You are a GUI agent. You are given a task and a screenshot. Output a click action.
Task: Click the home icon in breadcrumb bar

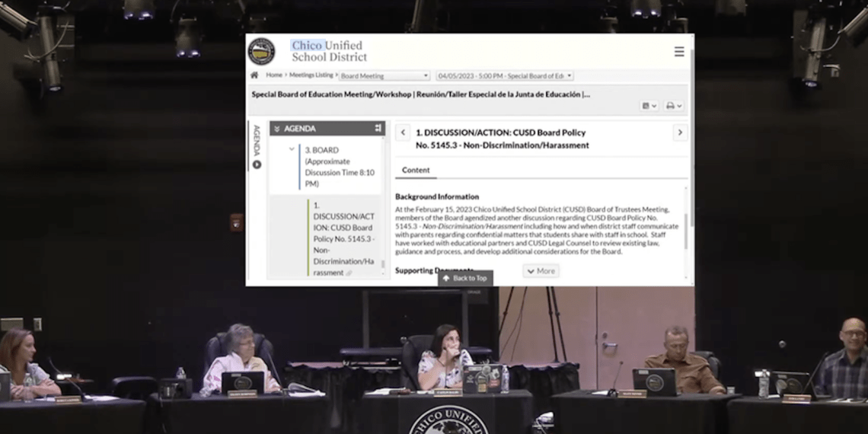254,75
